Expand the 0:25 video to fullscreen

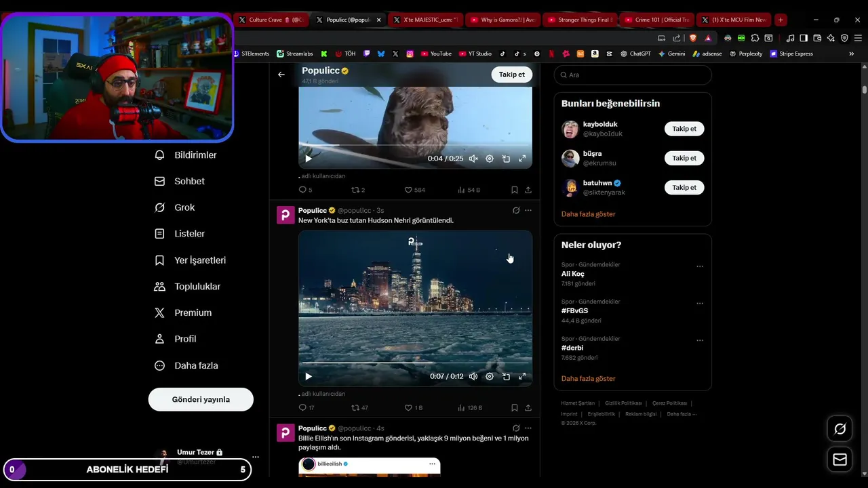(x=522, y=159)
